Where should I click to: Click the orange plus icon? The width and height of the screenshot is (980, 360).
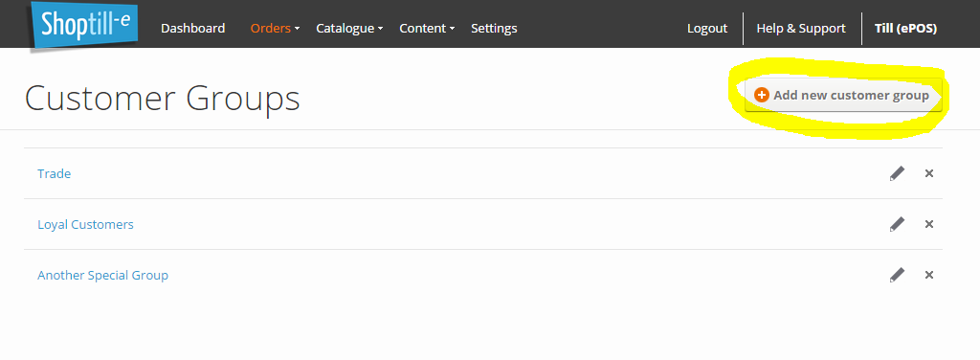pos(761,96)
